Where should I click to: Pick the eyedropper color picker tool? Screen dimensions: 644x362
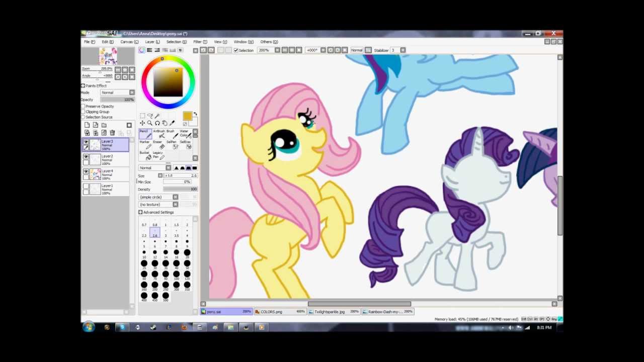coord(172,123)
